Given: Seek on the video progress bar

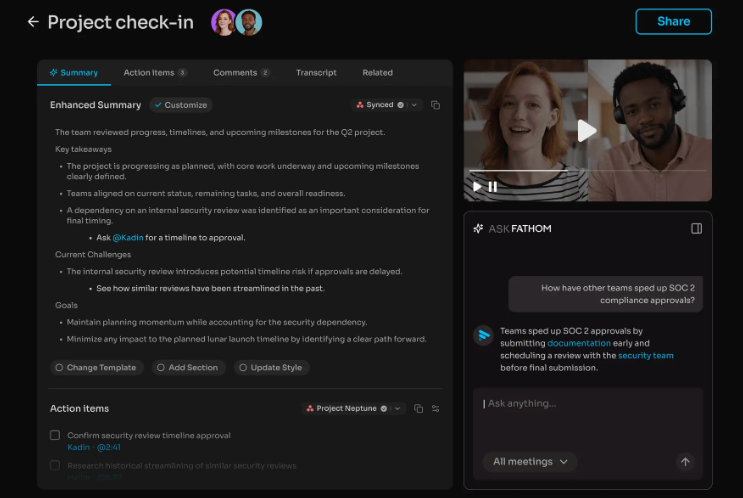Looking at the screenshot, I should point(588,170).
